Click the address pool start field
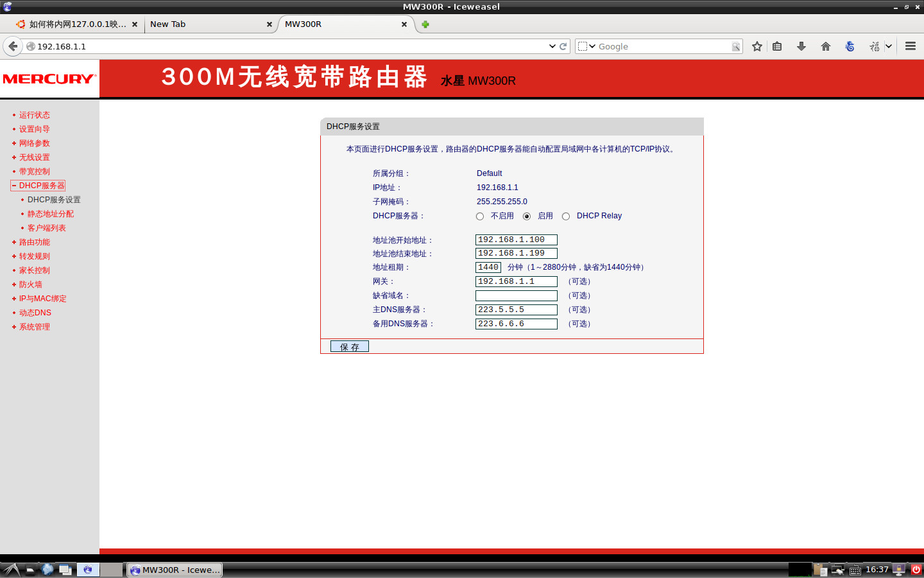This screenshot has height=578, width=924. click(x=517, y=240)
